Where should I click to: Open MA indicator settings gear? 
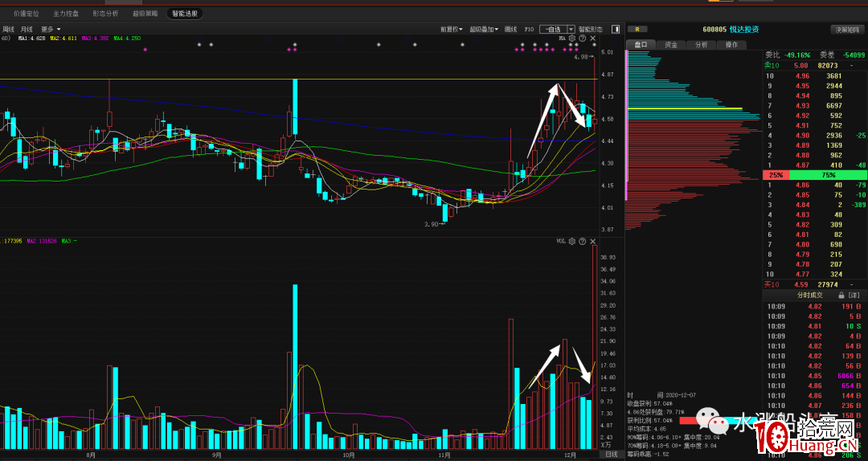tap(572, 38)
